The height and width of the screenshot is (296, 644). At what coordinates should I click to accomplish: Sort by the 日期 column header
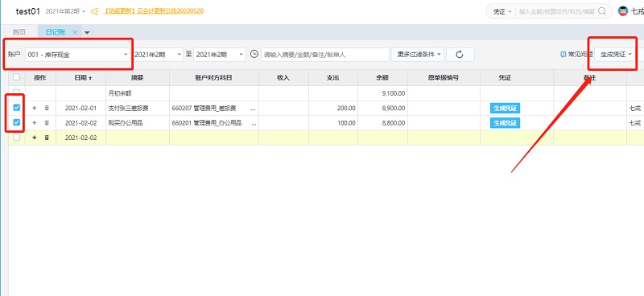81,77
